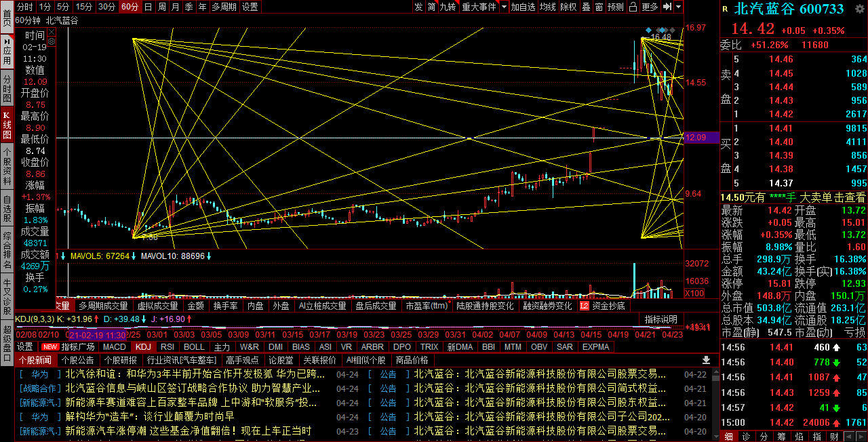This screenshot has width=868, height=442.
Task: Click the 叠 overlay toolbar icon
Action: tap(586, 7)
